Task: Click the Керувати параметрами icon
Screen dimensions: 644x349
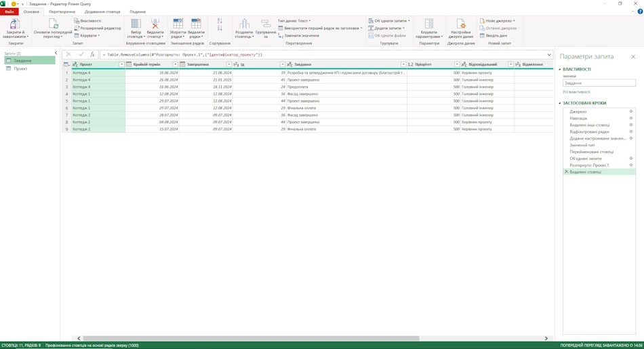Action: [429, 24]
